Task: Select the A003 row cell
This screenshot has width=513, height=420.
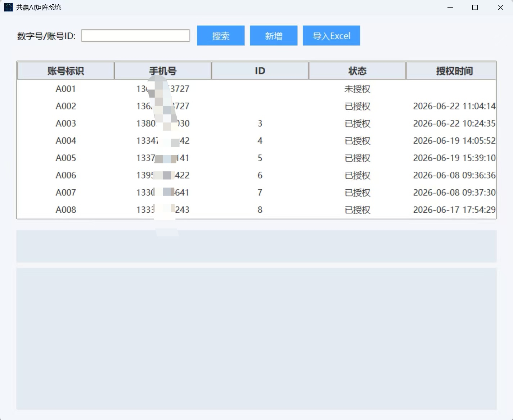Action: (66, 123)
